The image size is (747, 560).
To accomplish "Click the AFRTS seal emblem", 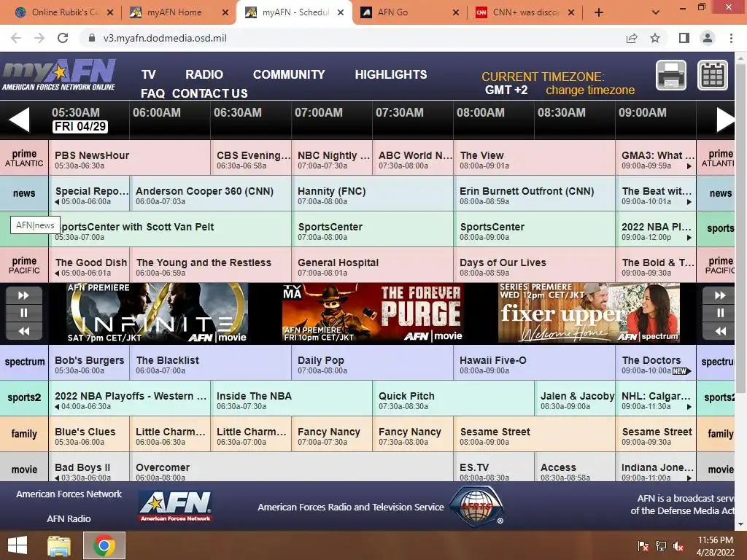I will click(x=476, y=507).
